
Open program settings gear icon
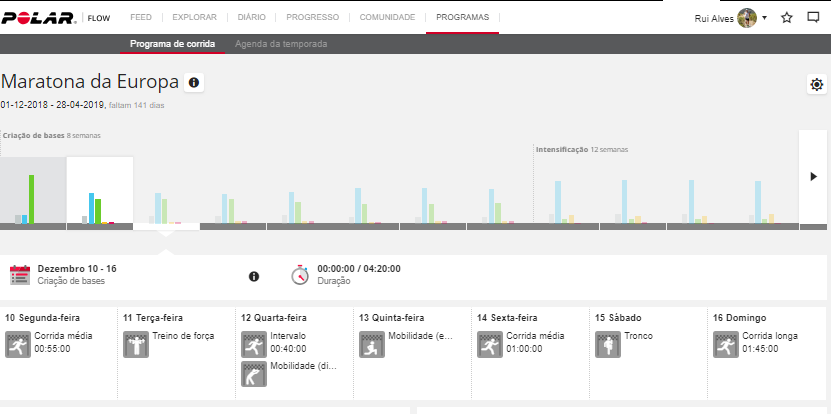point(817,85)
